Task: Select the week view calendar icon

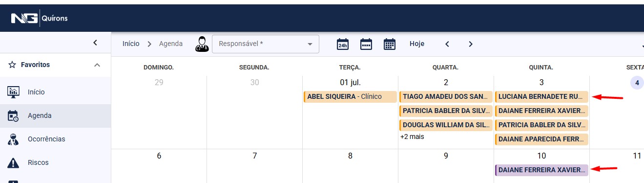Action: [x=366, y=44]
